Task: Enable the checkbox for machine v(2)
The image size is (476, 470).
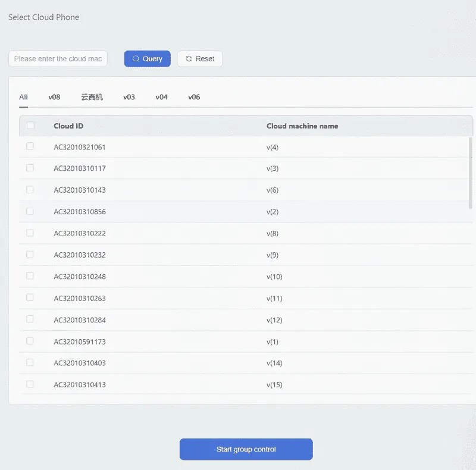Action: tap(30, 211)
